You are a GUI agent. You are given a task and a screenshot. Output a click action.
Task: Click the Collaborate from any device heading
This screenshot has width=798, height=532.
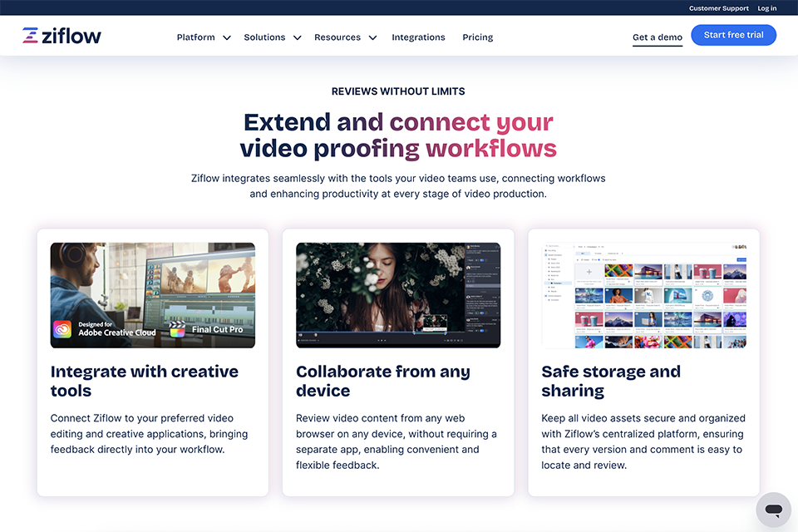pos(382,381)
